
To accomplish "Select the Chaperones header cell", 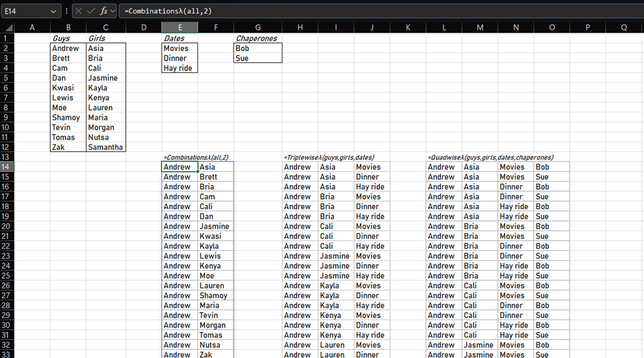I will (258, 38).
